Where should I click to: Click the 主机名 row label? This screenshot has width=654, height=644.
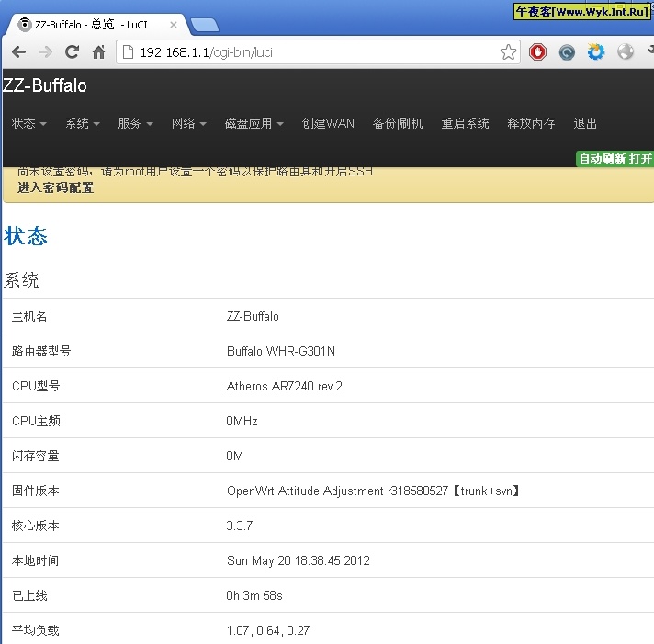coord(29,316)
